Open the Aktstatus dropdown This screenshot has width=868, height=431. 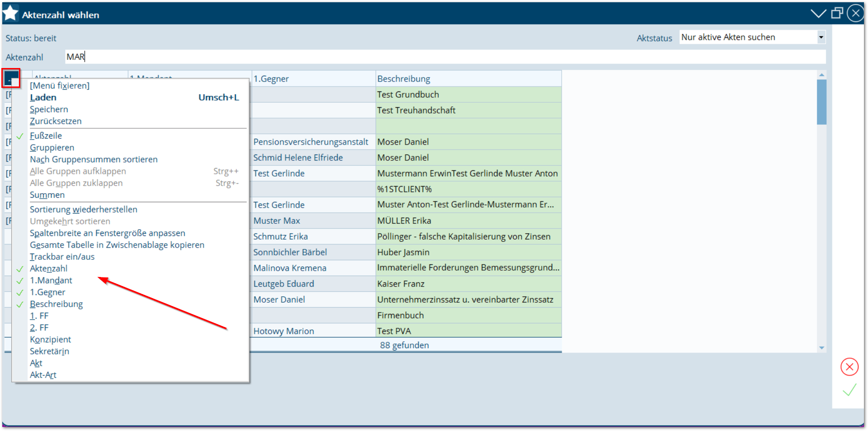821,37
